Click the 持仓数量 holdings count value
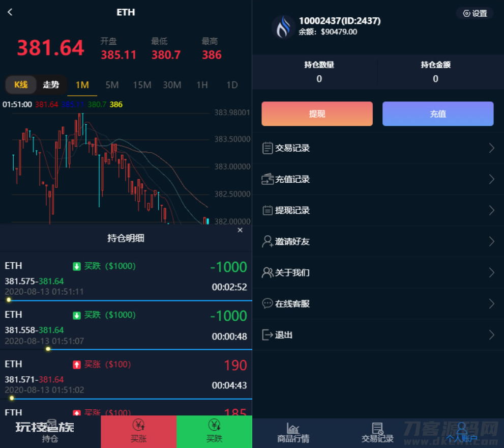This screenshot has height=448, width=504. (x=319, y=79)
